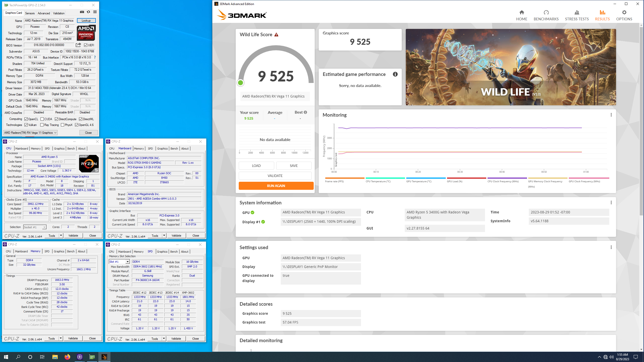
Task: Click the GPU Load red legend bar
Action: click(466, 178)
